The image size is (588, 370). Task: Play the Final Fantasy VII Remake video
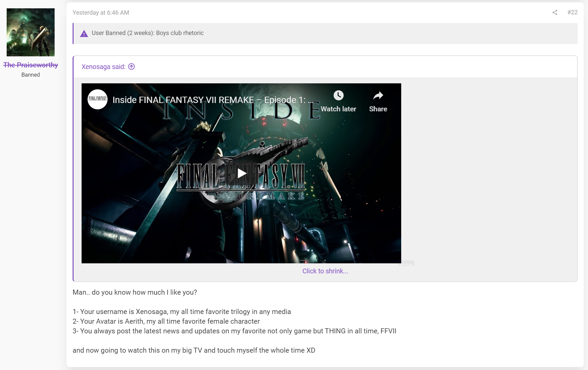tap(241, 173)
